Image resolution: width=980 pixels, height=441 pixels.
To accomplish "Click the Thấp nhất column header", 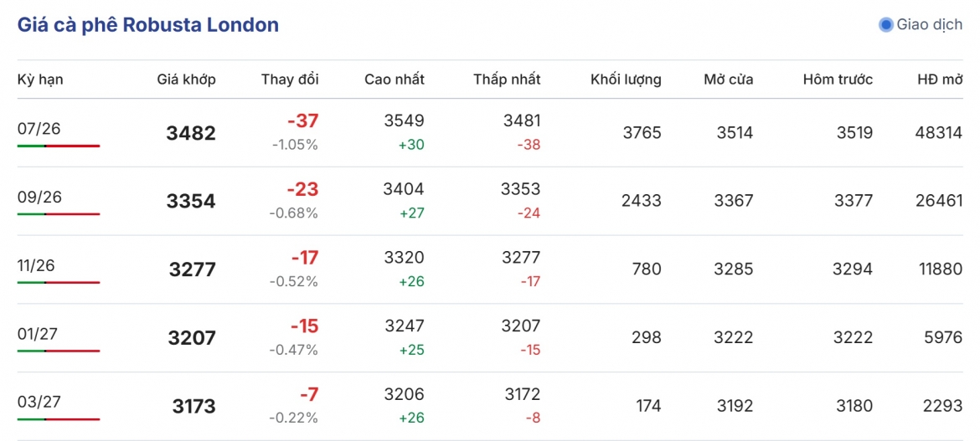I will click(x=507, y=79).
